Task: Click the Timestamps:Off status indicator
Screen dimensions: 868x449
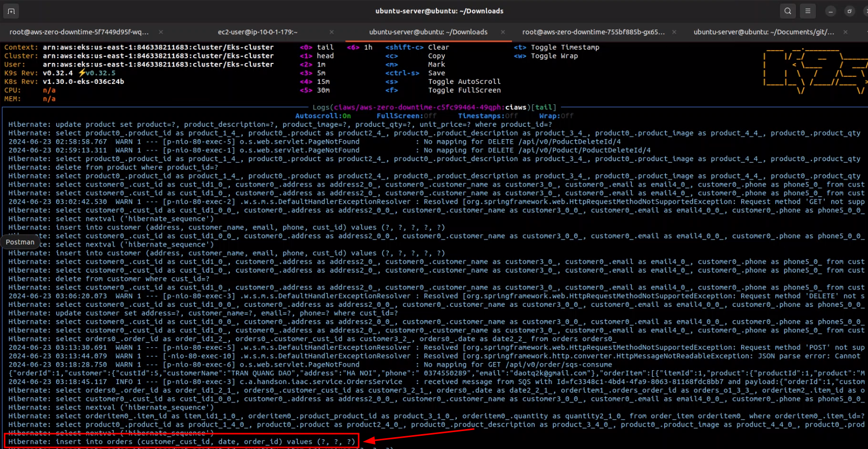Action: (488, 116)
